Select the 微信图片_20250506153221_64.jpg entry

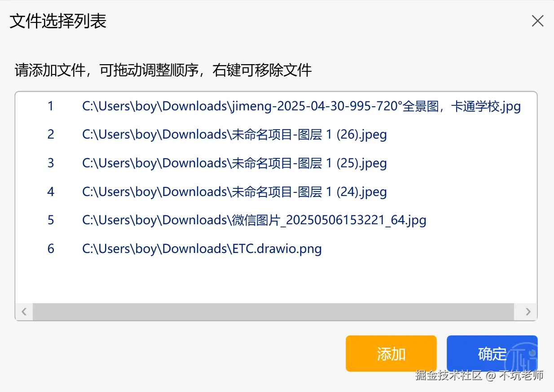(x=276, y=220)
